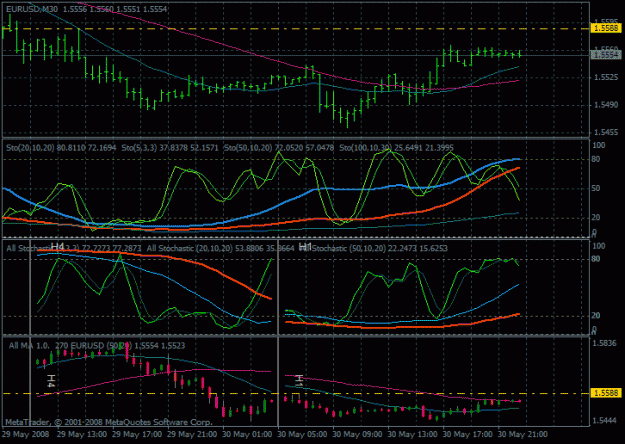625x444 pixels.
Task: Click the 80 level on All Stochastic scale
Action: click(x=596, y=259)
